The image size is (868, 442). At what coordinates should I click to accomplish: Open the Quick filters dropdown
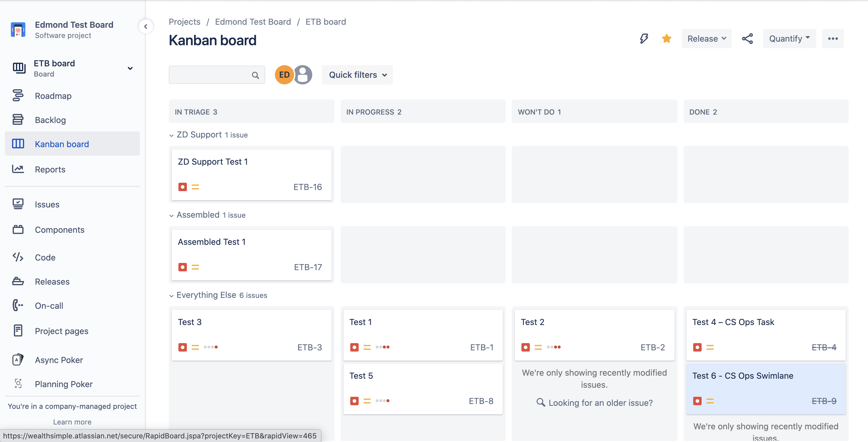pos(357,74)
